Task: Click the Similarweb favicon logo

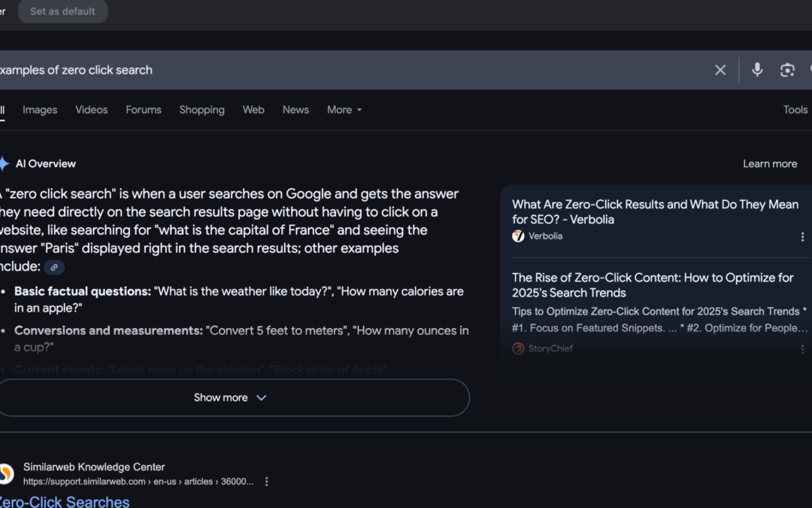Action: point(6,474)
